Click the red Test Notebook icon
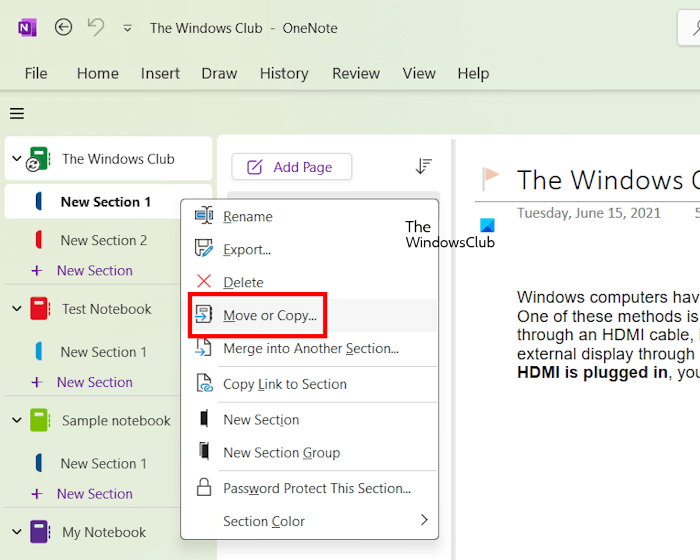700x560 pixels. [39, 309]
